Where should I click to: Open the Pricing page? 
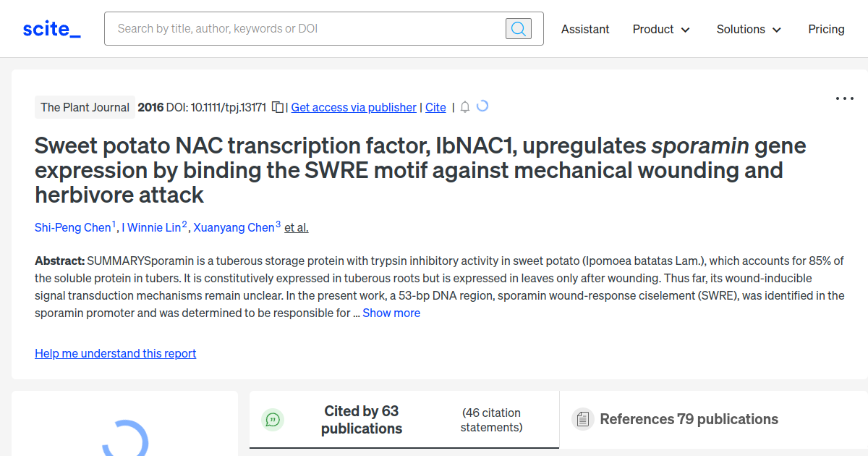[826, 29]
